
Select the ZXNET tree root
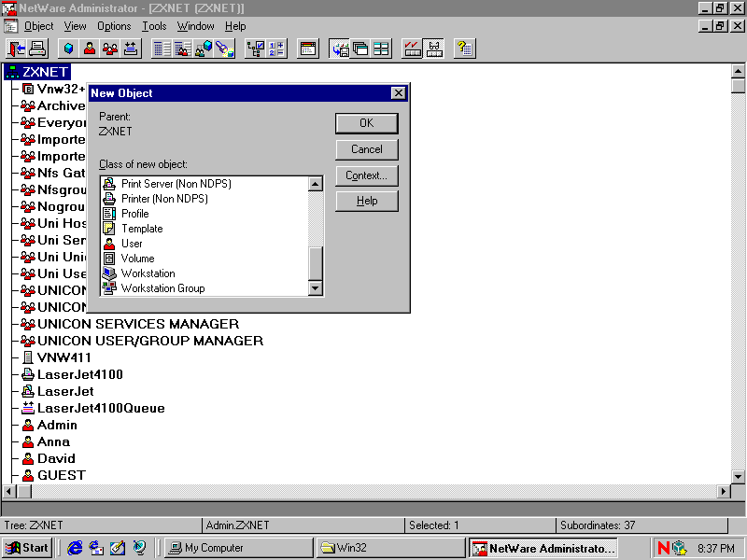pos(37,72)
